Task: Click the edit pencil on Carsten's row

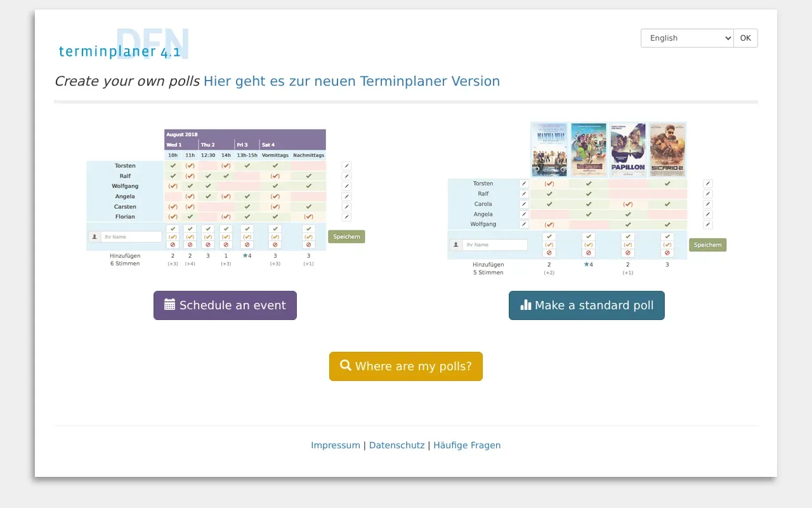Action: (346, 206)
